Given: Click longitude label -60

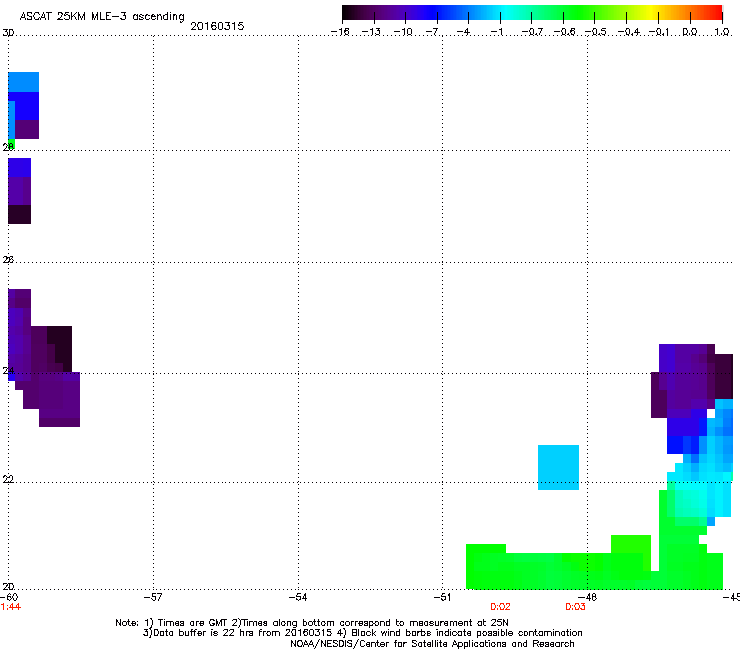Looking at the screenshot, I should 9,597.
